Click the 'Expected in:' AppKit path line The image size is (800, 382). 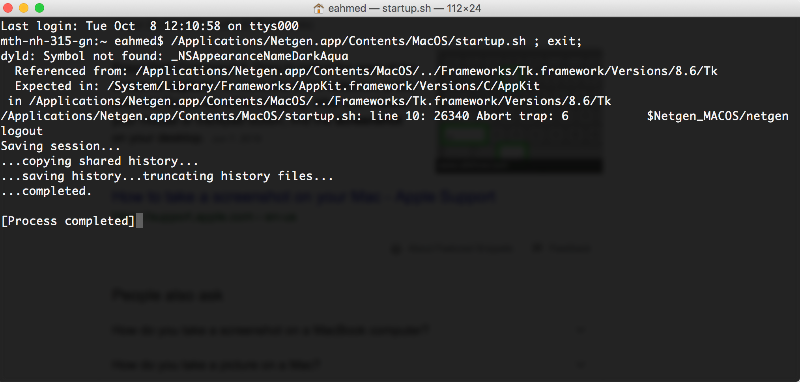277,86
